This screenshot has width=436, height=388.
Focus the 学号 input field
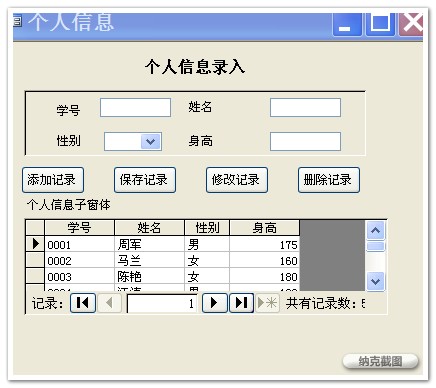click(x=135, y=107)
